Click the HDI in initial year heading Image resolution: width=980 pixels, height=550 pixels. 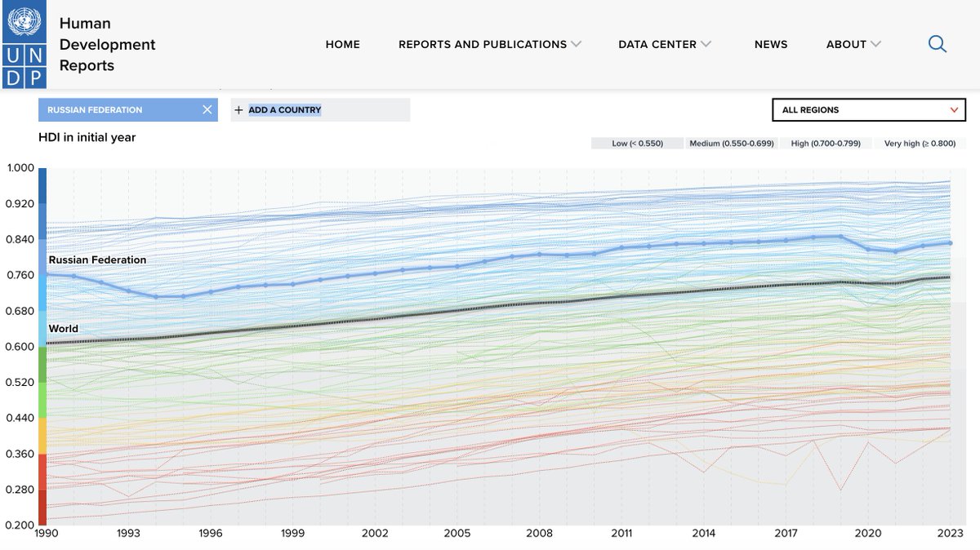[87, 138]
